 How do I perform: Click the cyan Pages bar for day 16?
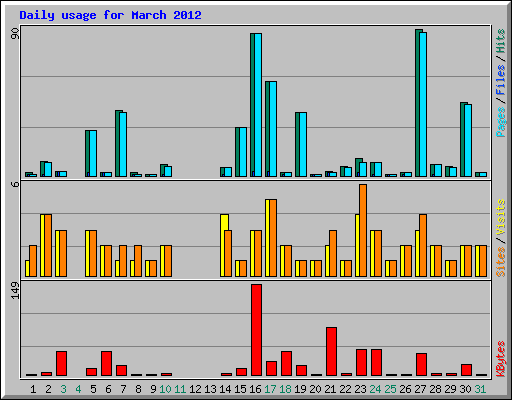(258, 105)
